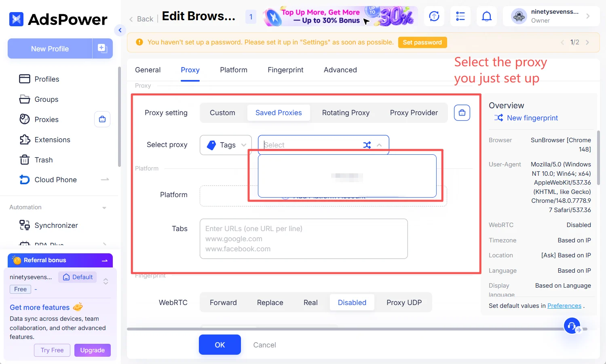Viewport: 606px width, 364px height.
Task: Open the task list icon in header
Action: coord(460,16)
